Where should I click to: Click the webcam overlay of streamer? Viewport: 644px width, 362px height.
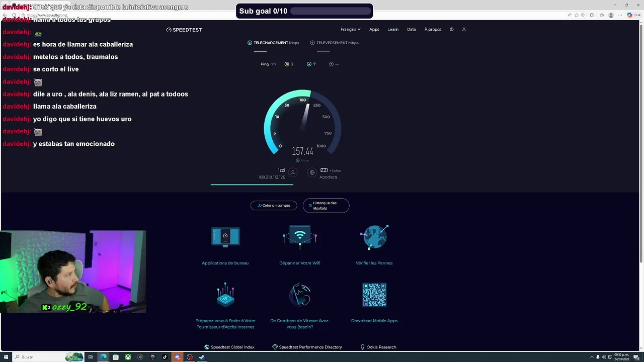tap(73, 272)
